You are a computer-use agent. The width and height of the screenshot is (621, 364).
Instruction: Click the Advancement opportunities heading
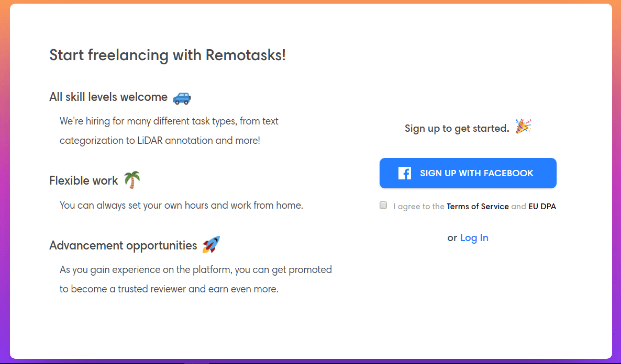click(122, 245)
